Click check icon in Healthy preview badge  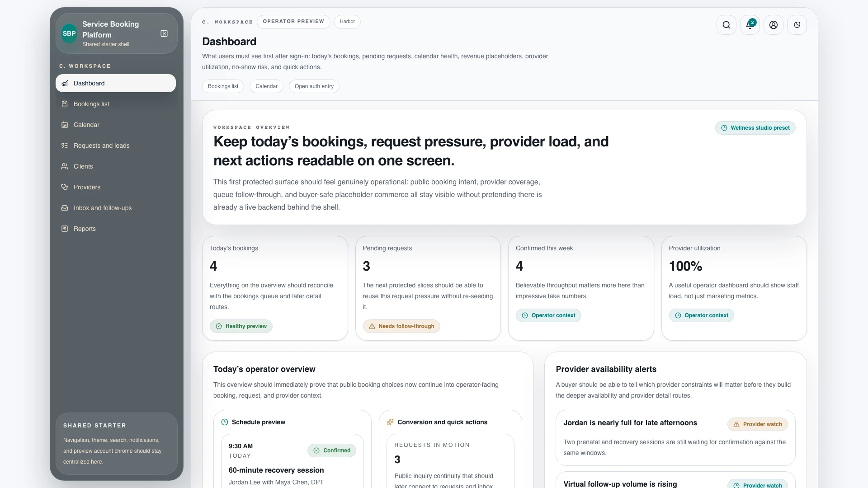(219, 326)
